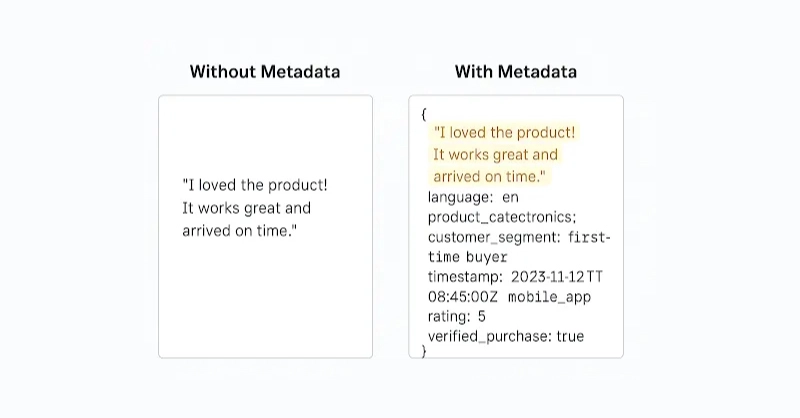The image size is (800, 418).
Task: Click the 'time buyer' text
Action: tap(468, 257)
